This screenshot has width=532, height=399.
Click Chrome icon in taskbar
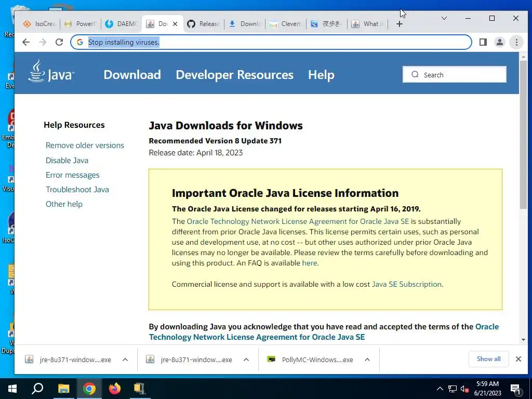[x=89, y=389]
